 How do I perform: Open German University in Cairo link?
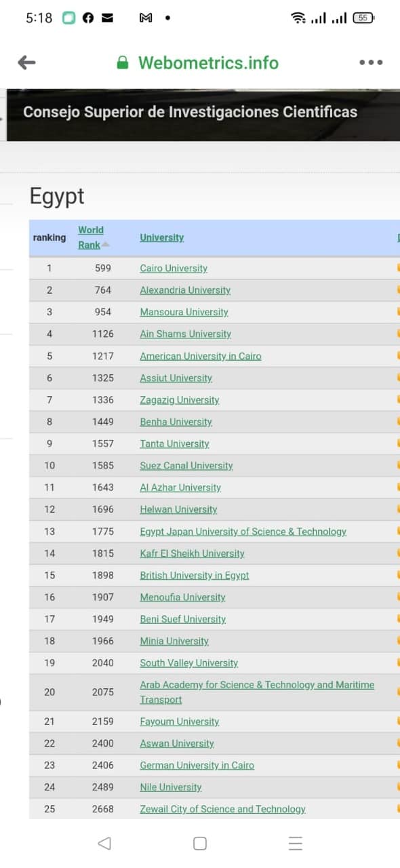point(197,765)
